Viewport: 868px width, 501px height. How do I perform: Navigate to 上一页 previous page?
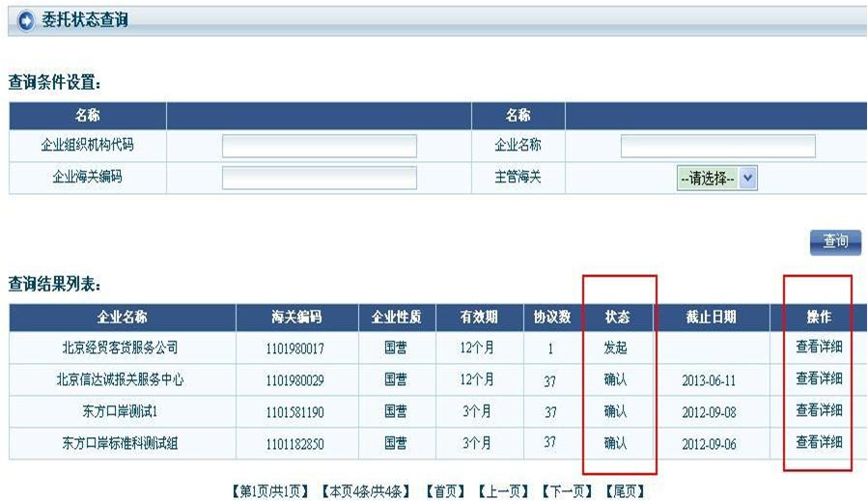point(503,491)
